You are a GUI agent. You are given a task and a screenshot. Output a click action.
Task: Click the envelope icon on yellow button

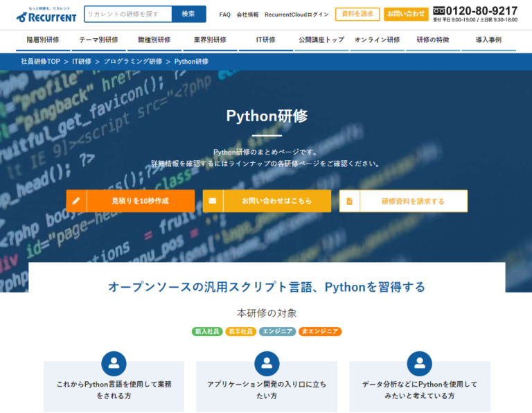[x=213, y=201]
